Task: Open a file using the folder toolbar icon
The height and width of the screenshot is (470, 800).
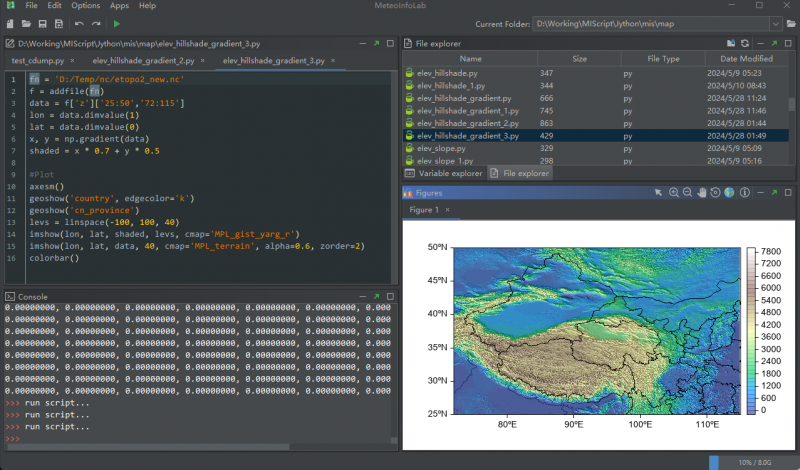Action: (x=25, y=23)
